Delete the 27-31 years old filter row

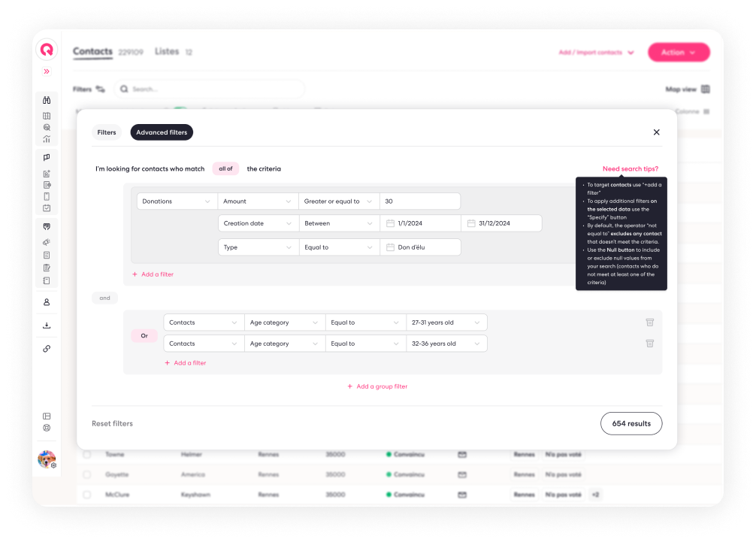[650, 322]
